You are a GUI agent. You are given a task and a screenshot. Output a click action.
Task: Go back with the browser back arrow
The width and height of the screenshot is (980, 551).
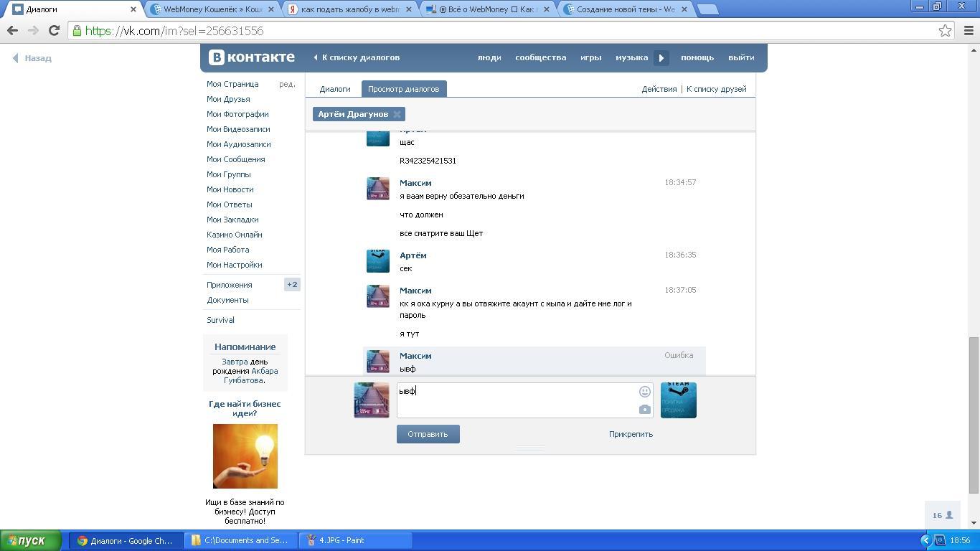tap(12, 31)
